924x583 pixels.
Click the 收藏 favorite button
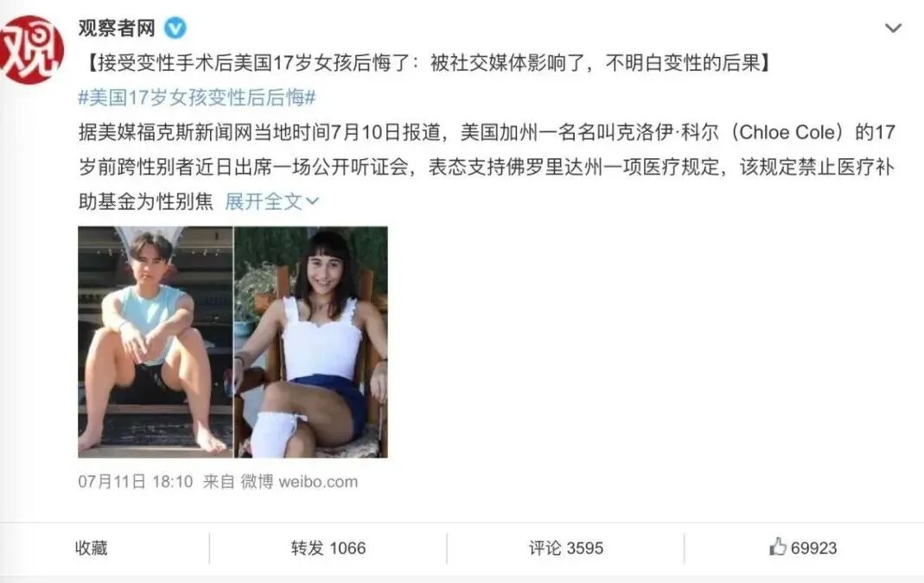point(92,548)
